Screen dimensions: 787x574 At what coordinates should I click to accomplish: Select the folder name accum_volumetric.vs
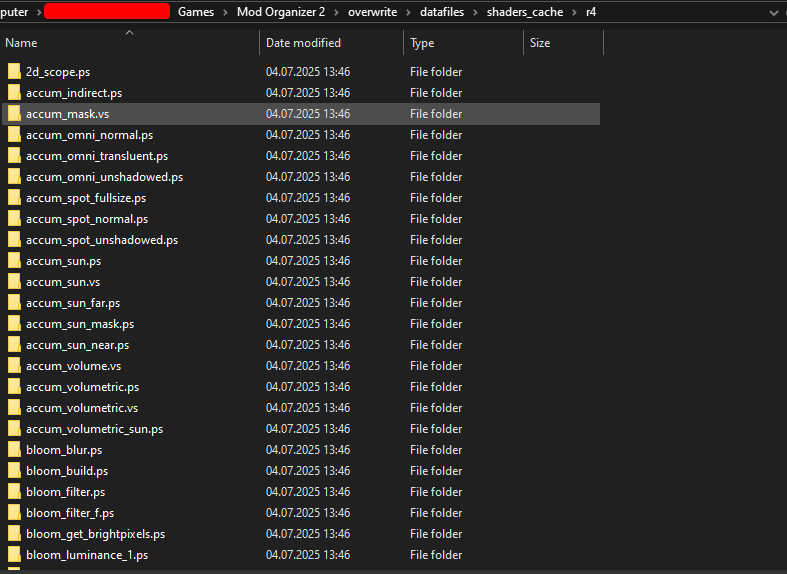click(x=82, y=408)
